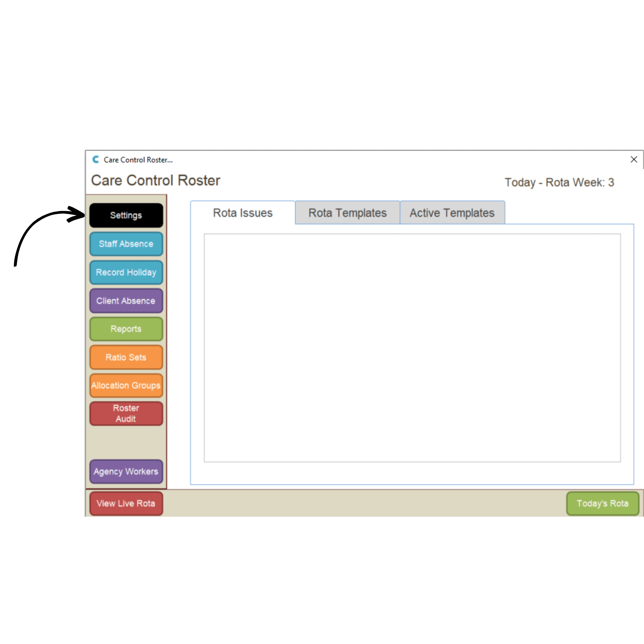Open Today's Rota

(603, 503)
